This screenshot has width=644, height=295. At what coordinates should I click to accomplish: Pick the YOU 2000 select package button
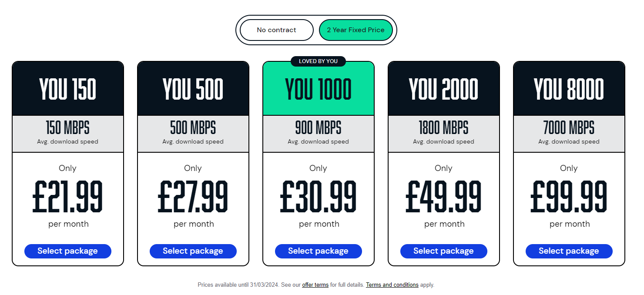point(443,251)
